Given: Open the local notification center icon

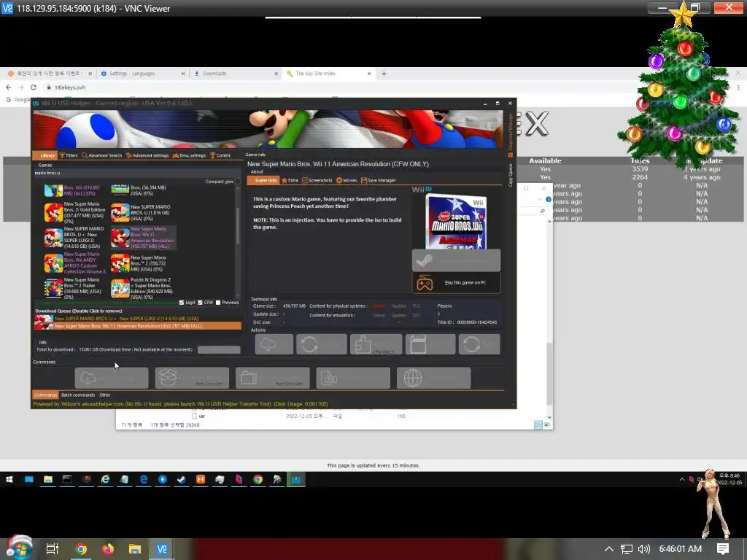Looking at the screenshot, I should coord(723,549).
